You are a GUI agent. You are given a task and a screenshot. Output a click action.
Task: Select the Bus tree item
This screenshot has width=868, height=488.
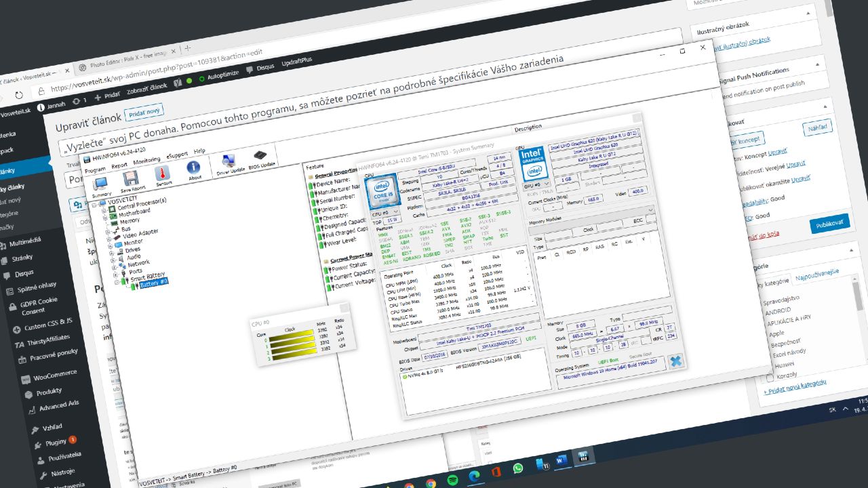pyautogui.click(x=127, y=229)
